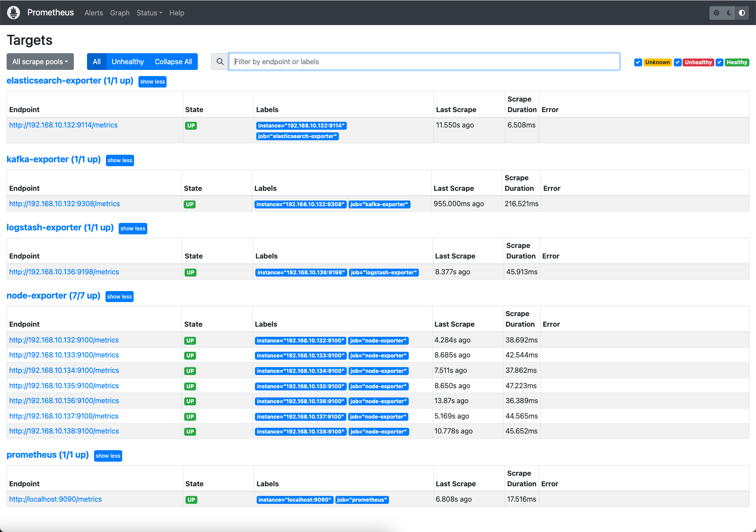Click the search magnifier icon
Screen dimensions: 756x532
point(220,62)
